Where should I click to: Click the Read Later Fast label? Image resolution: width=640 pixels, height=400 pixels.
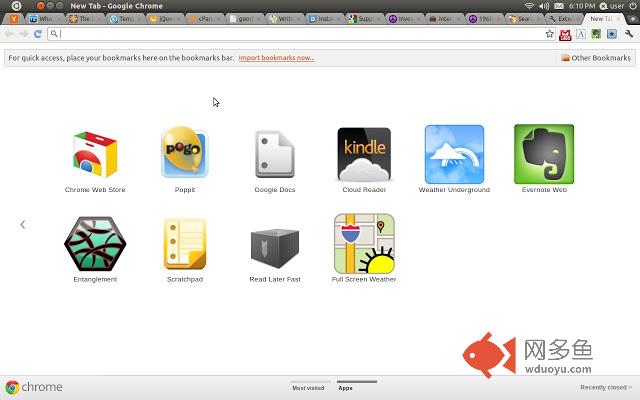275,279
